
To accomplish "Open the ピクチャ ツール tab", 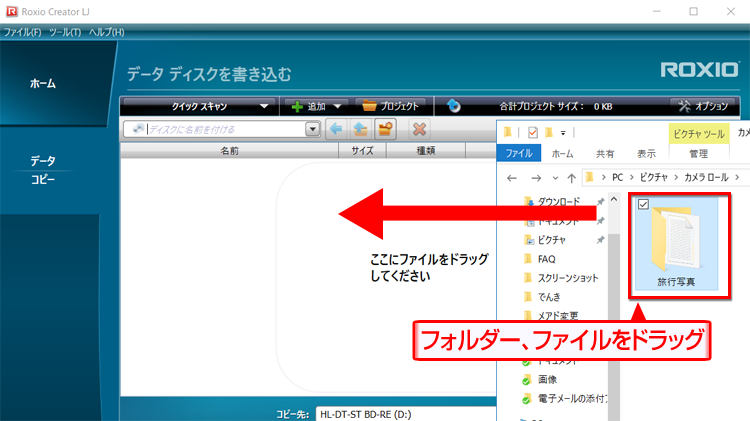I will 699,134.
